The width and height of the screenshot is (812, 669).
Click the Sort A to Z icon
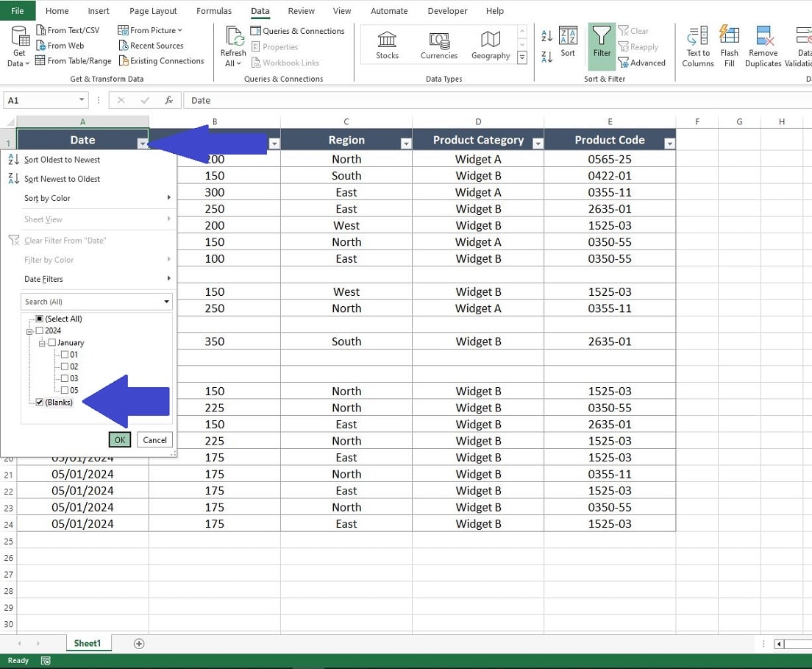point(548,35)
